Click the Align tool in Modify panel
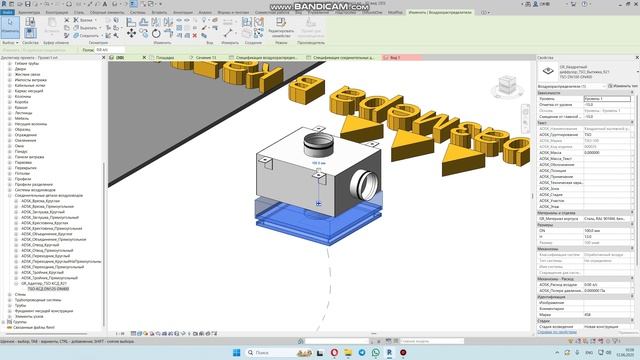 coord(131,22)
